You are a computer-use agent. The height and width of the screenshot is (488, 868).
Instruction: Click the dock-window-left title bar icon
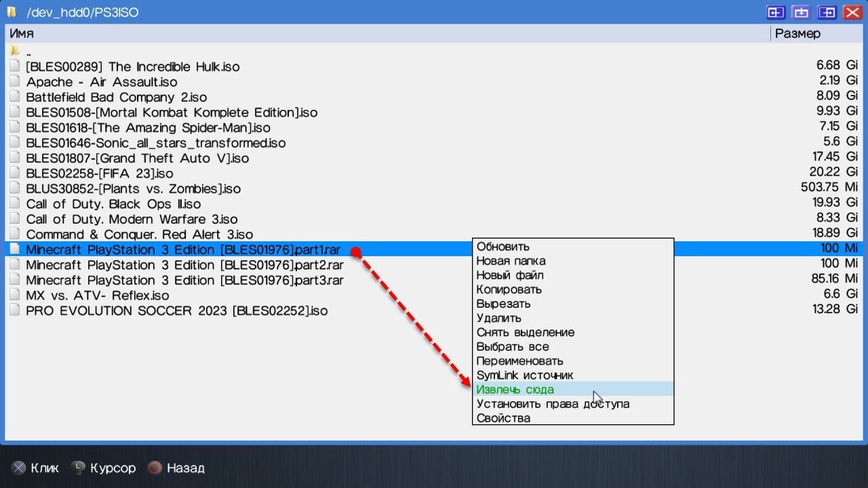click(775, 12)
